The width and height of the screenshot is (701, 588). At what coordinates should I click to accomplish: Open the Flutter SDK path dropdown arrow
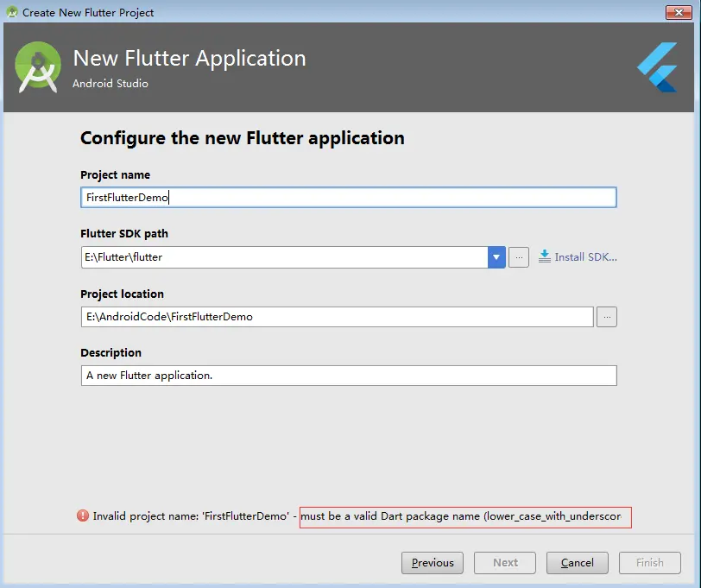496,257
